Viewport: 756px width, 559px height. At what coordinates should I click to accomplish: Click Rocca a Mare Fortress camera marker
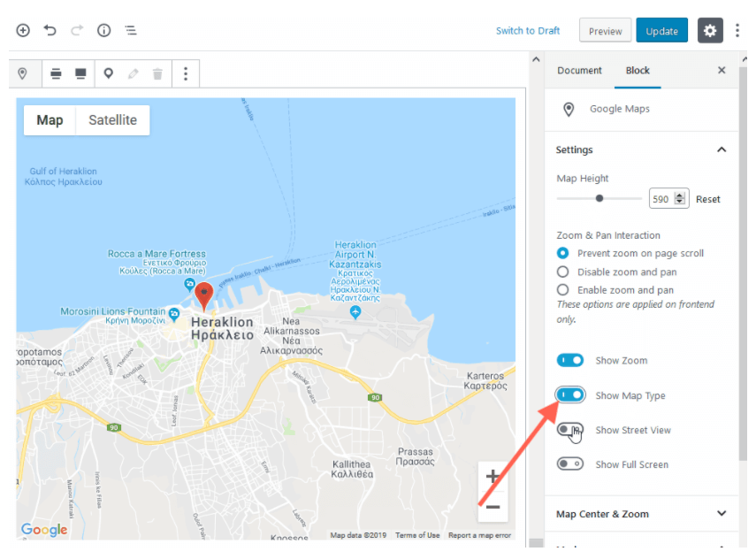[x=189, y=285]
